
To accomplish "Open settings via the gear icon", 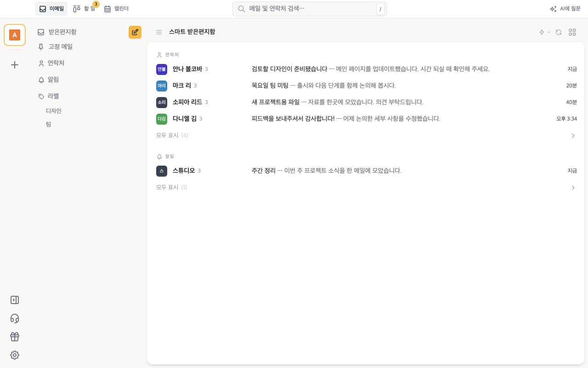I will point(15,355).
